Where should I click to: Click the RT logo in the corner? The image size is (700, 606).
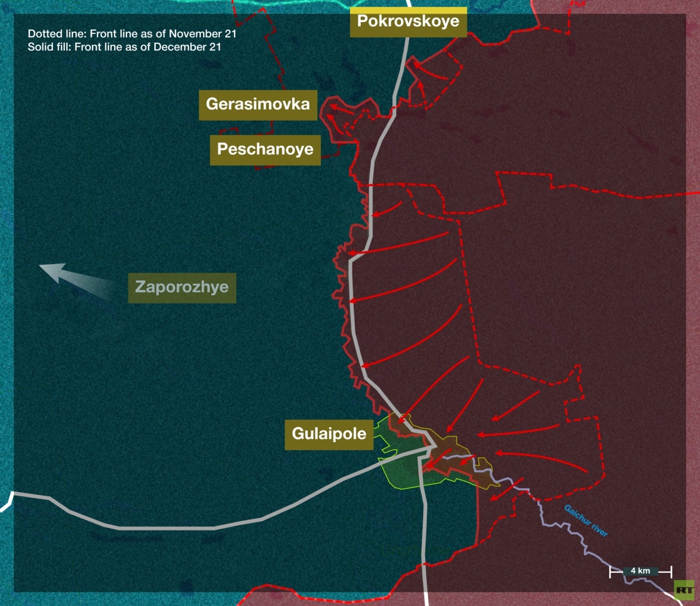point(684,590)
